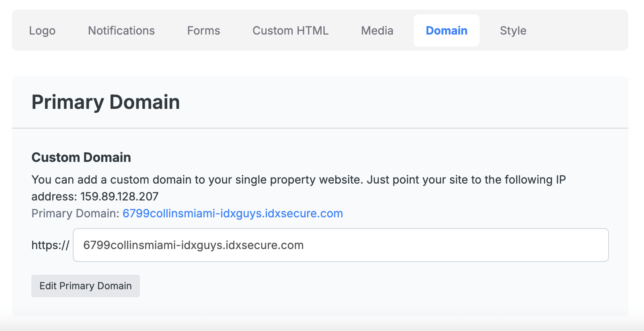This screenshot has width=644, height=331.
Task: Click empty tab bar space after Style
Action: [x=579, y=31]
